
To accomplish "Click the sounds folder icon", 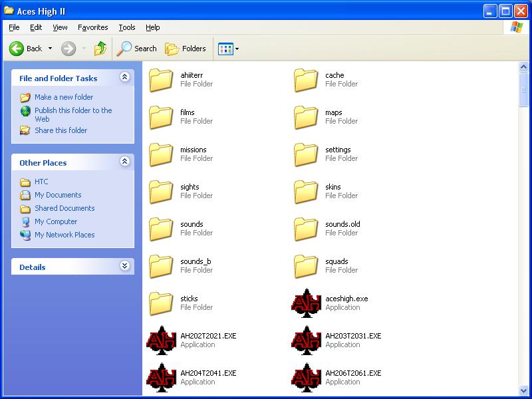I will [161, 229].
